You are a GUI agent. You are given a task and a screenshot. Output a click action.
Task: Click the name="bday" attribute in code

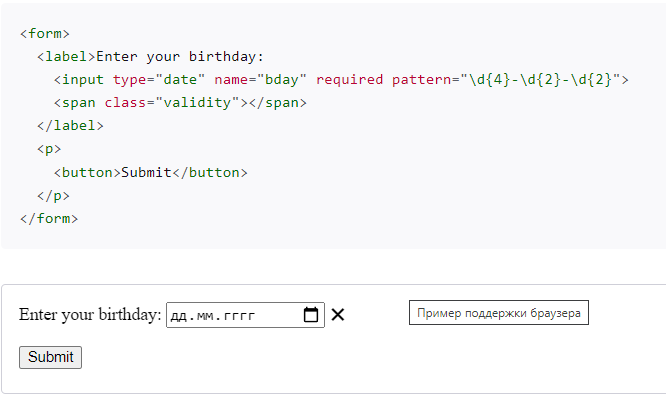click(260, 79)
